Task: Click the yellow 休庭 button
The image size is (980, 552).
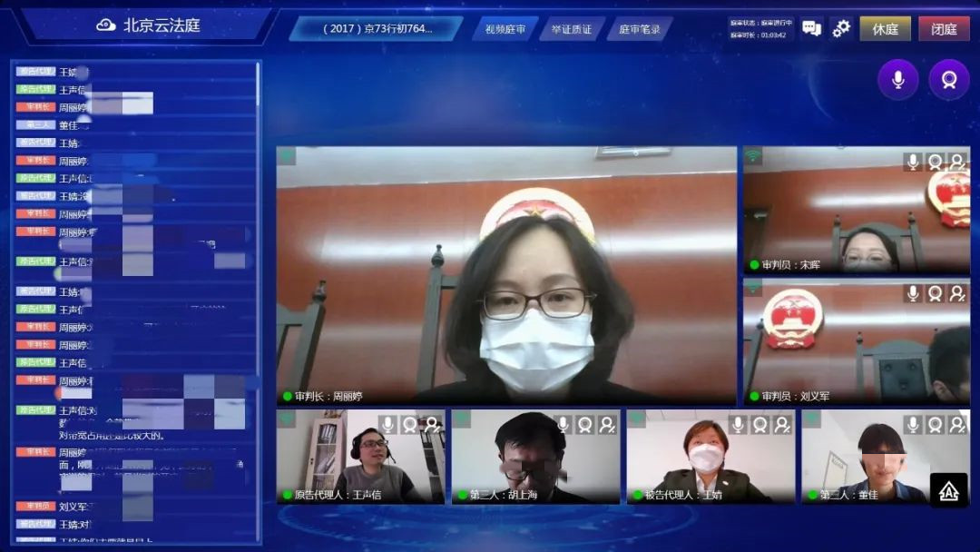Action: point(885,29)
